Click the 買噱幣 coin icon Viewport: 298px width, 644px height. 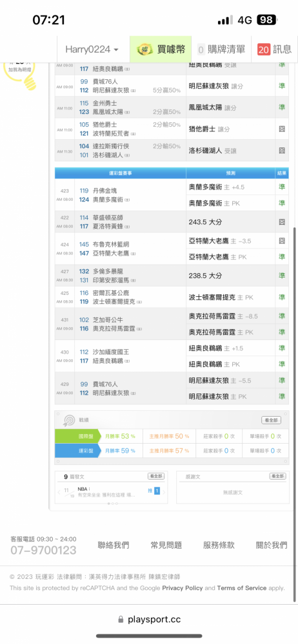pyautogui.click(x=144, y=50)
